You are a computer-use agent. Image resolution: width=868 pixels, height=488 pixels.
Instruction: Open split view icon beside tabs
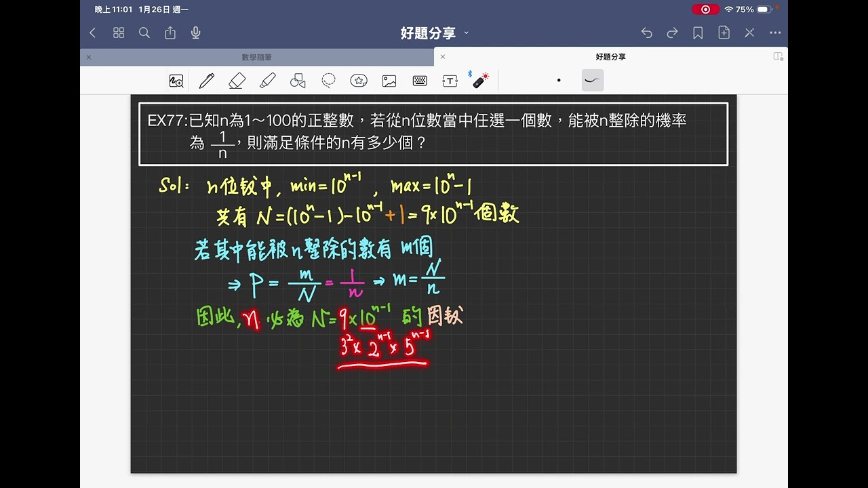coord(778,57)
